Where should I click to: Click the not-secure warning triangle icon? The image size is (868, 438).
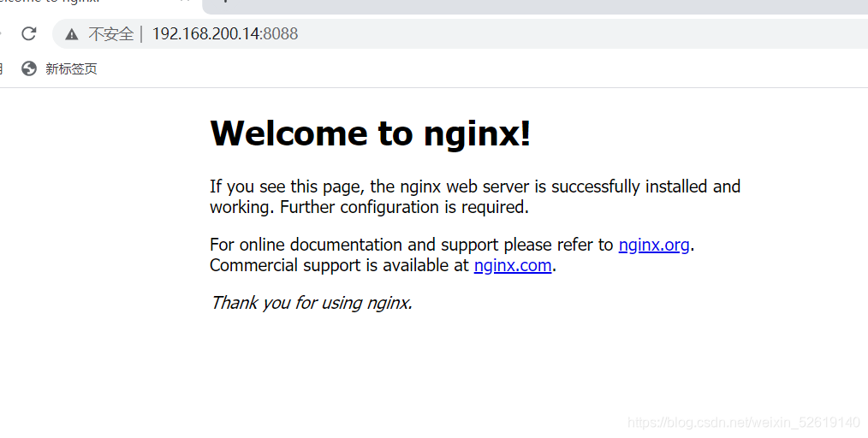71,34
